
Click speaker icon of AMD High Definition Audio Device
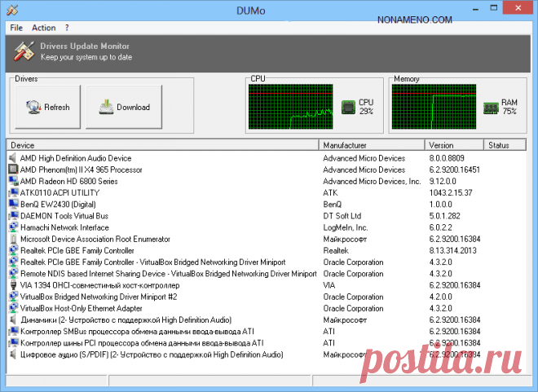pos(13,158)
